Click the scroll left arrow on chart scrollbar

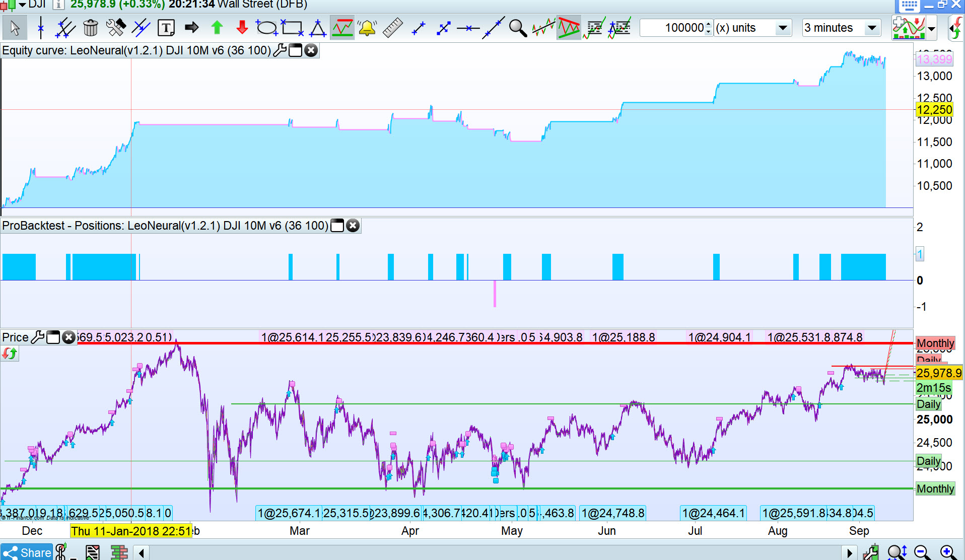tap(142, 553)
